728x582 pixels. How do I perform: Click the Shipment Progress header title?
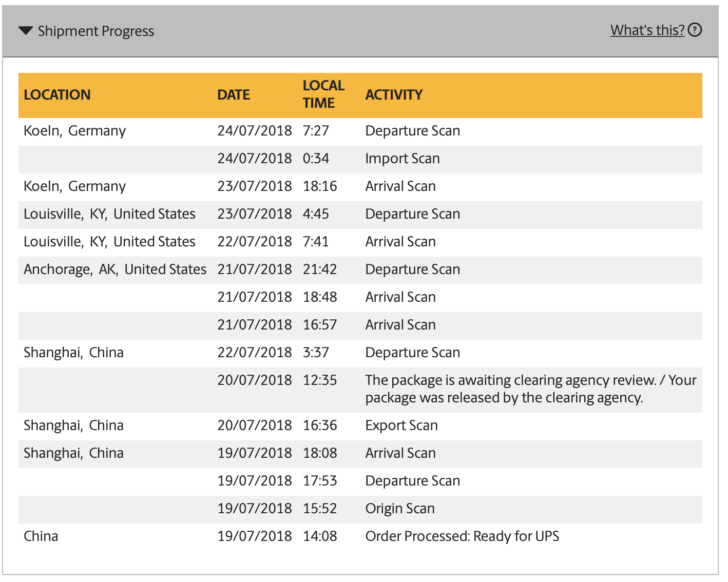(95, 31)
